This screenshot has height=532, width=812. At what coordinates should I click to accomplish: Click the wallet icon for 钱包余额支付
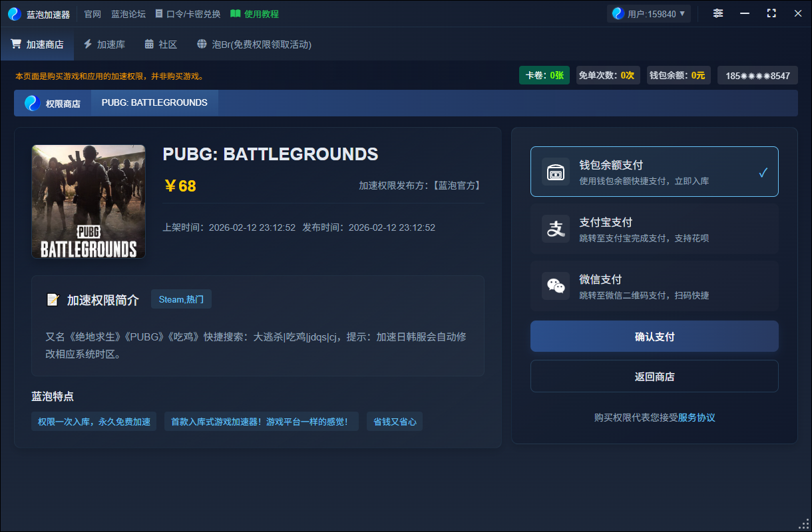[556, 172]
